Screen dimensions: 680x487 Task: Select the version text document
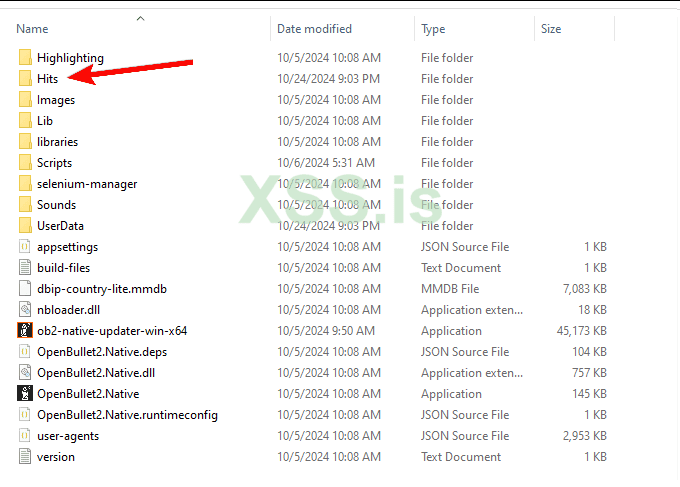click(x=55, y=456)
